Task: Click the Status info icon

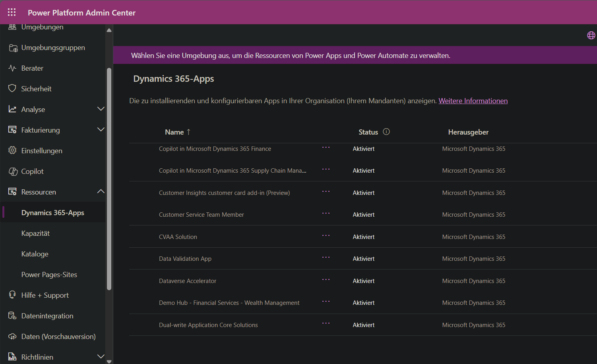Action: [x=386, y=132]
